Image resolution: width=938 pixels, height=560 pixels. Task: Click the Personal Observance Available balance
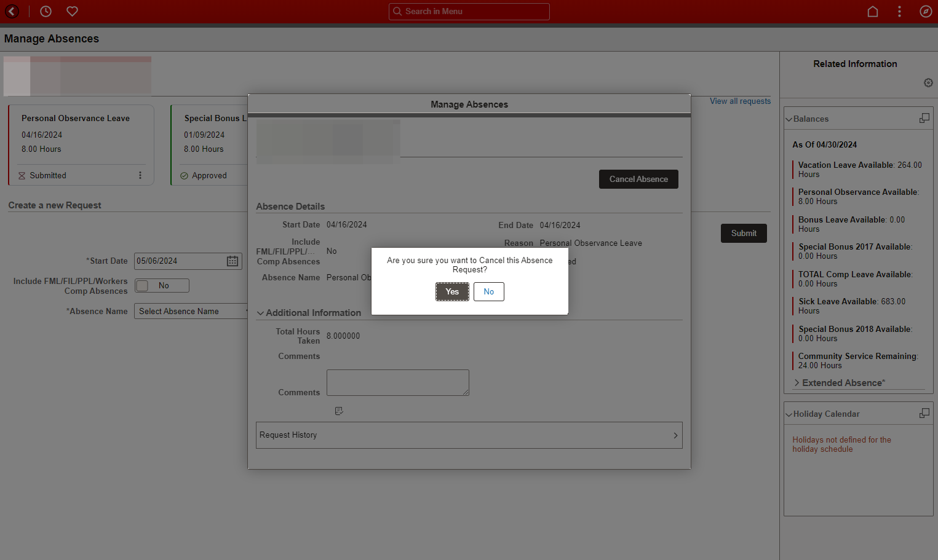tap(859, 197)
